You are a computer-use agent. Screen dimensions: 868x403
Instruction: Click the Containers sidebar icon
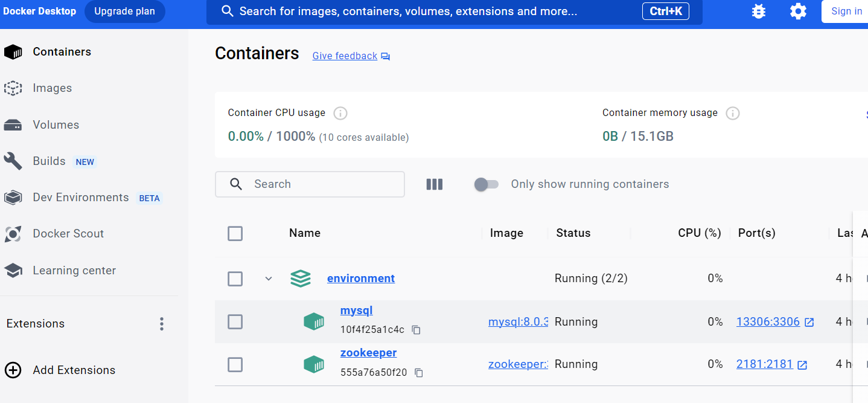pos(13,52)
